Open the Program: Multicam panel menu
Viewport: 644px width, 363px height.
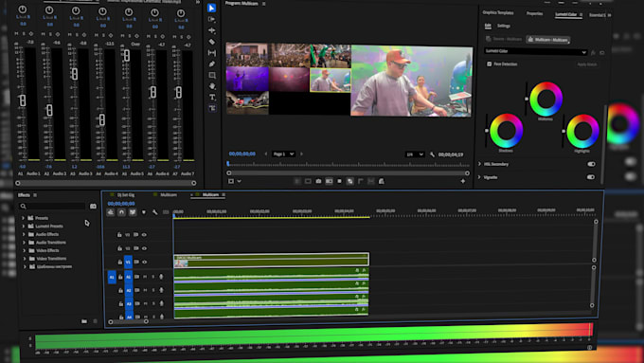point(263,4)
